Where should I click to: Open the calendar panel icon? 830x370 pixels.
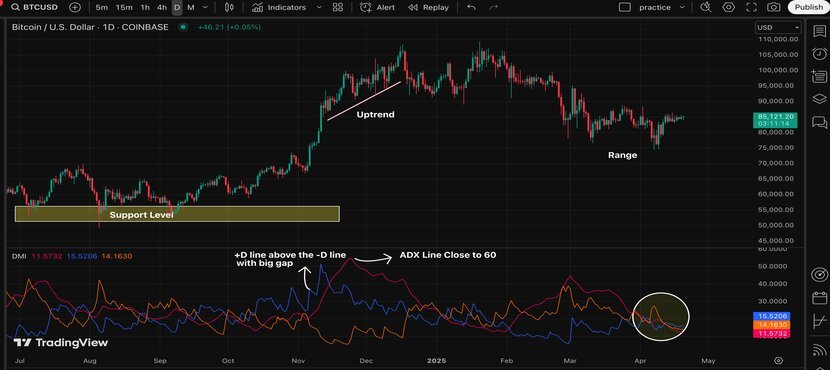click(819, 298)
